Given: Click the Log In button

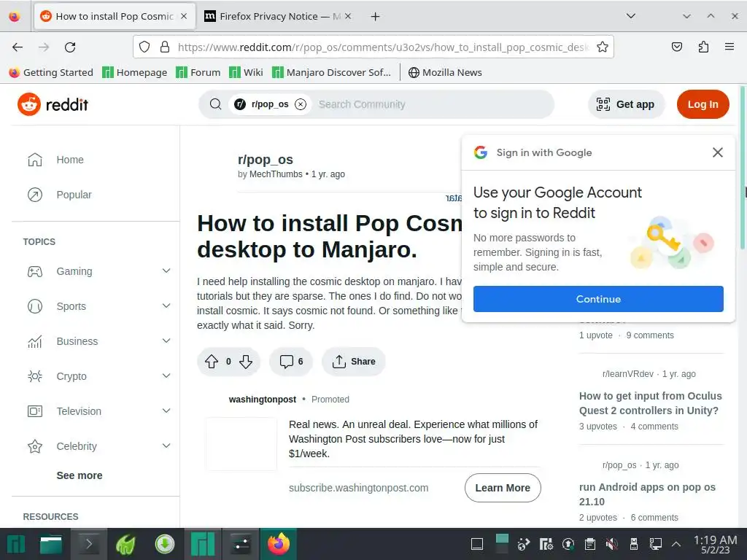Looking at the screenshot, I should pyautogui.click(x=703, y=104).
